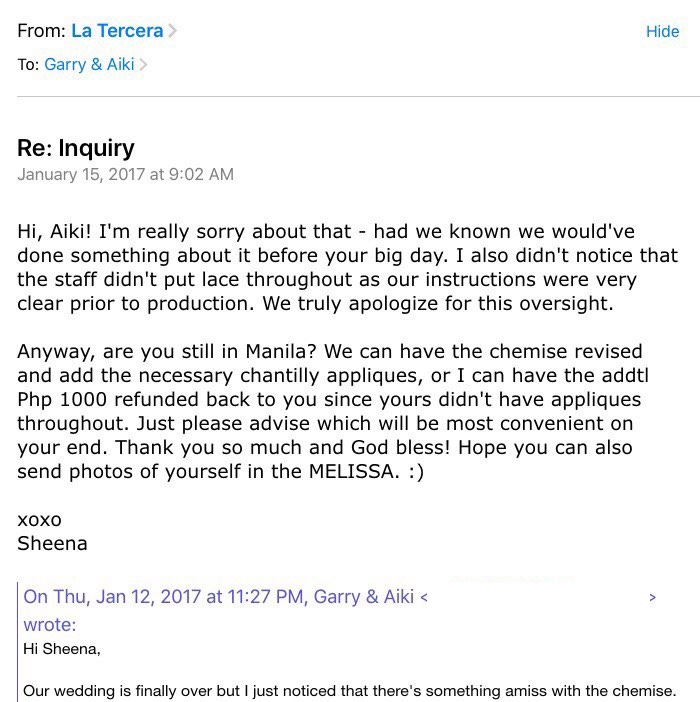
Task: Click Garry & Aiki in quoted header
Action: (x=363, y=597)
